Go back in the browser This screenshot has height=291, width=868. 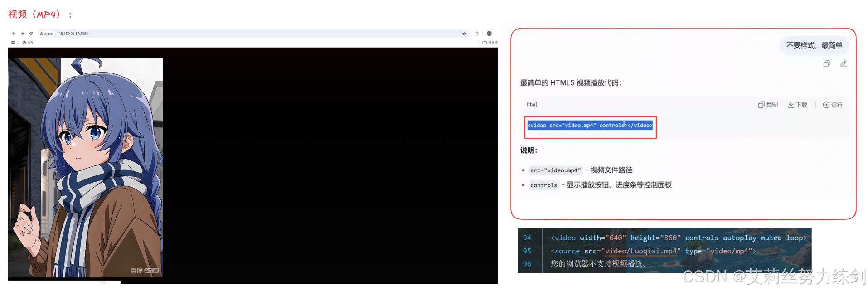[14, 34]
